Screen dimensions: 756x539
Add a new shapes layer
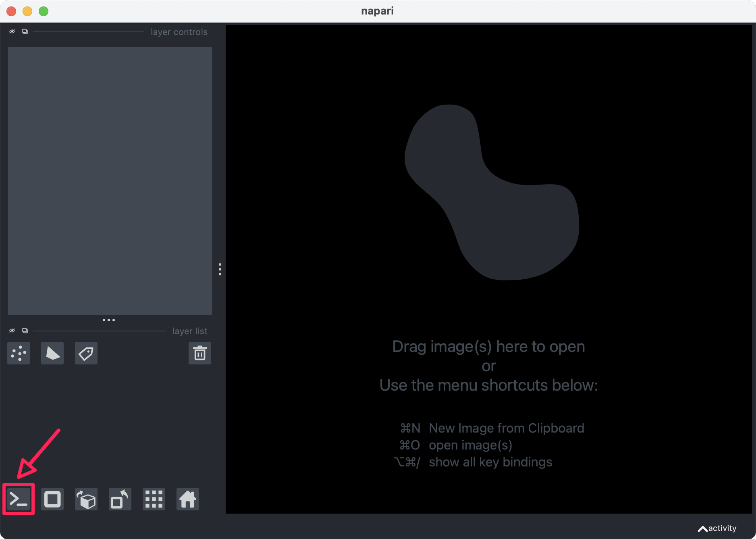[52, 353]
